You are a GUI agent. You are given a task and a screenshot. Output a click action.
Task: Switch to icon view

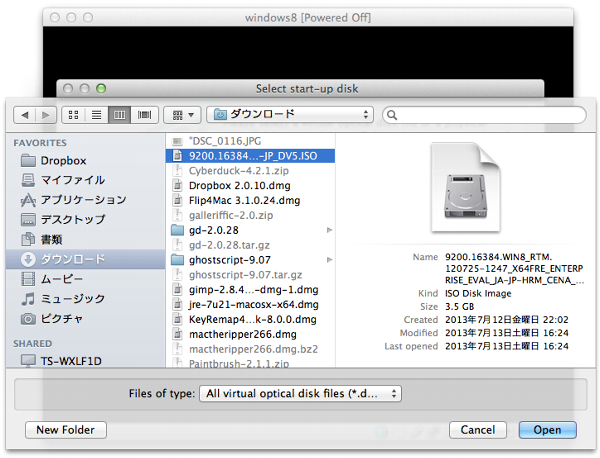point(73,115)
